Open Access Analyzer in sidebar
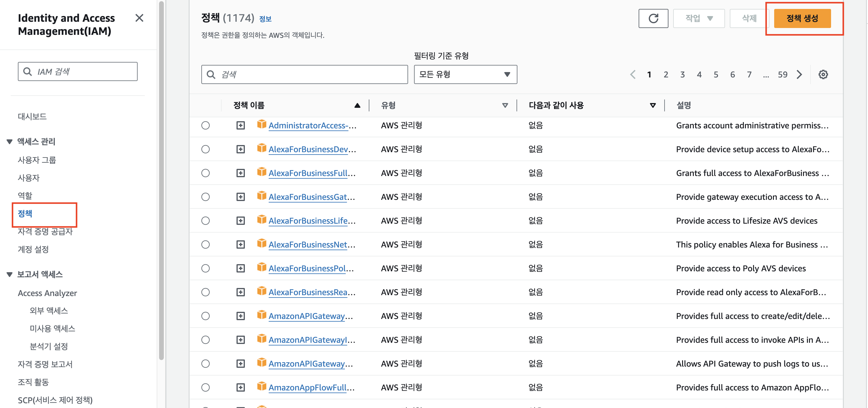The image size is (868, 408). click(47, 293)
